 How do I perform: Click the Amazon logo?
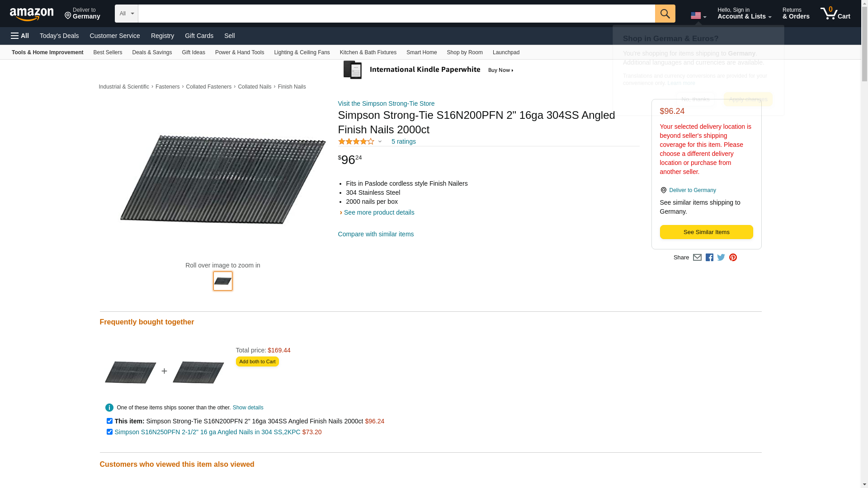[x=32, y=14]
